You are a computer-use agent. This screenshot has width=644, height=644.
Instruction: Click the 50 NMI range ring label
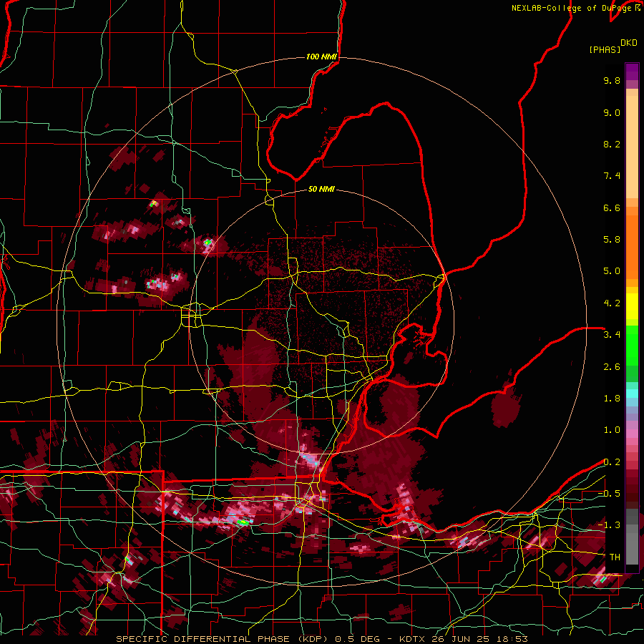pos(321,189)
